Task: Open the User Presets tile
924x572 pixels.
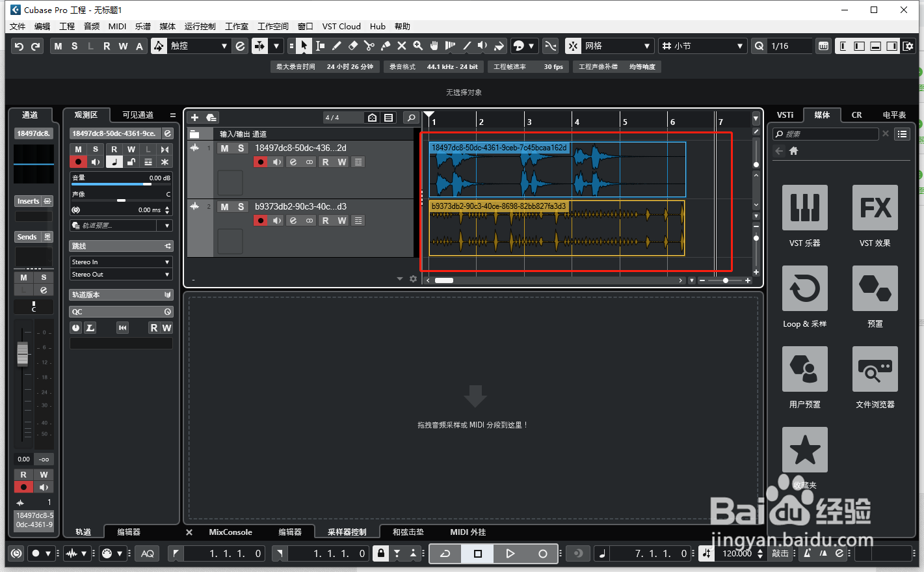Action: (804, 369)
